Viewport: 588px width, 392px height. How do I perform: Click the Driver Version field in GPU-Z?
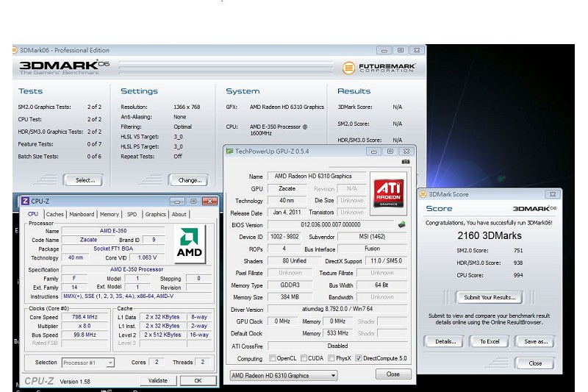[337, 309]
